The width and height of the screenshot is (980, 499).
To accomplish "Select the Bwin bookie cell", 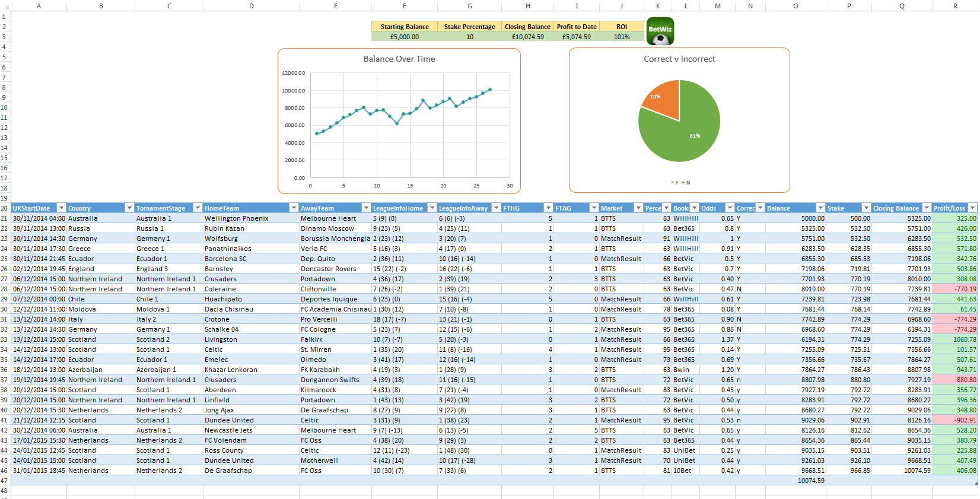I will click(686, 370).
